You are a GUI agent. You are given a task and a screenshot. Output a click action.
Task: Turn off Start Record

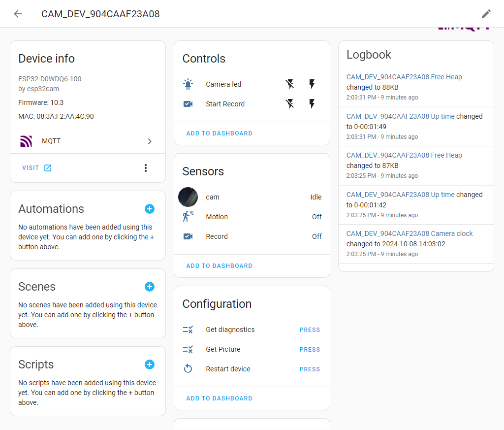tap(290, 104)
